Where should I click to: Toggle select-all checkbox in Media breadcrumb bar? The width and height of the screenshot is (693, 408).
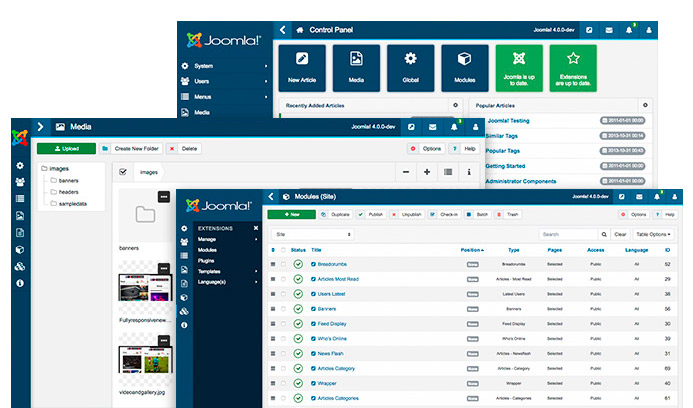(x=123, y=172)
